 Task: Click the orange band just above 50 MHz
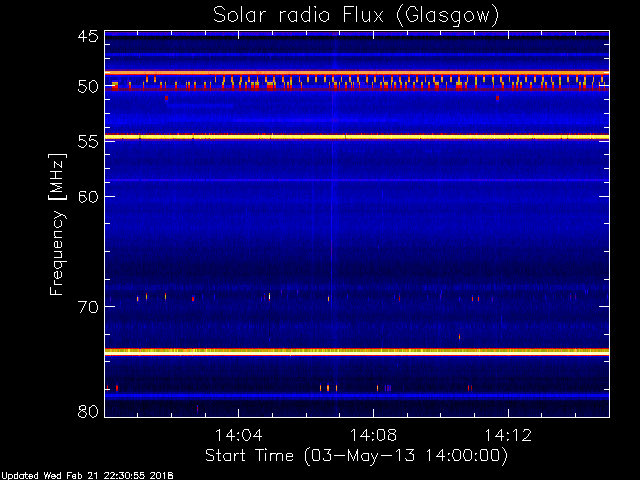357,73
